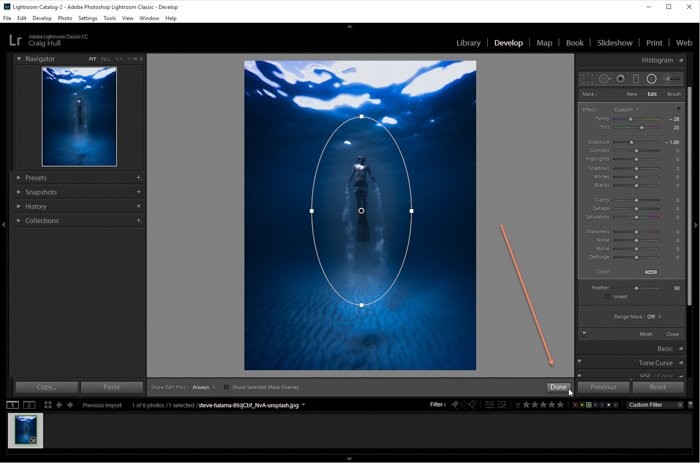This screenshot has height=463, width=700.
Task: Expand the Basic panel
Action: pyautogui.click(x=681, y=349)
